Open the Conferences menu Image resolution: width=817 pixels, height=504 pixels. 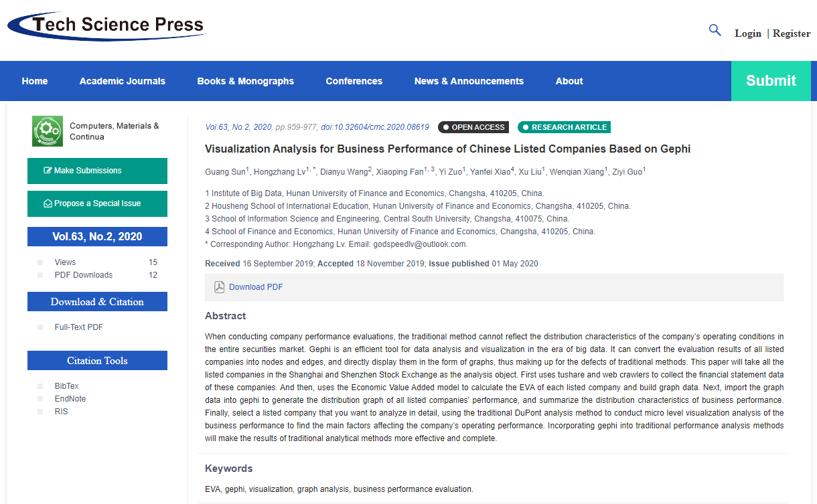point(354,81)
